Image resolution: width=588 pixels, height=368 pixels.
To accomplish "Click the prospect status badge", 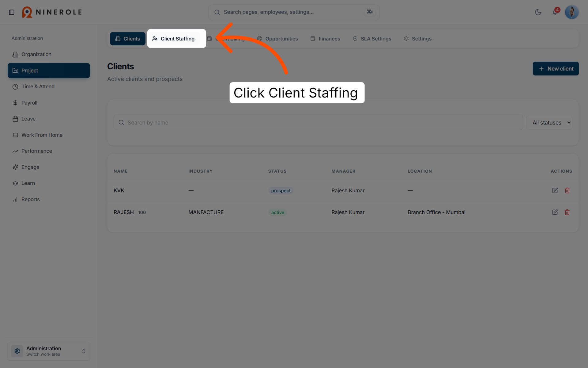I will coord(281,190).
